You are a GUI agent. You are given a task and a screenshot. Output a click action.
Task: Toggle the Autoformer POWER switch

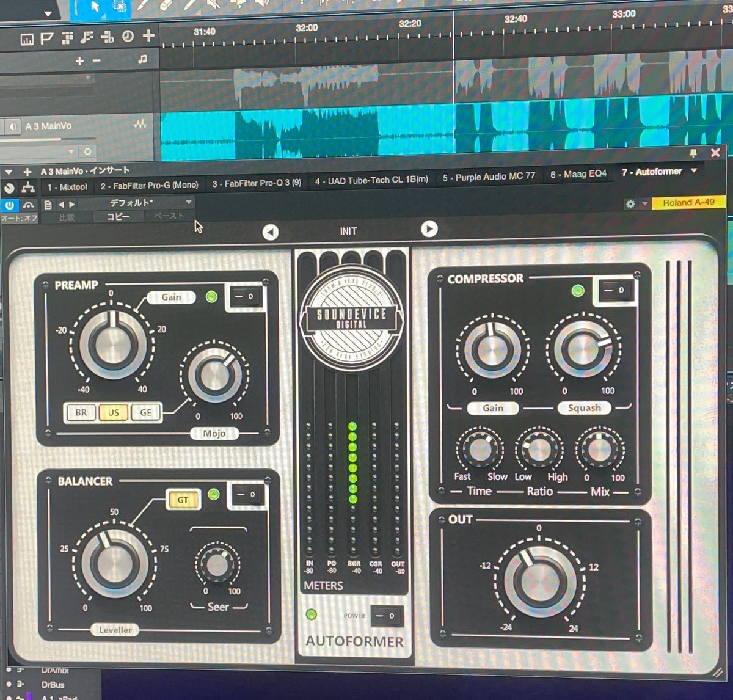387,615
